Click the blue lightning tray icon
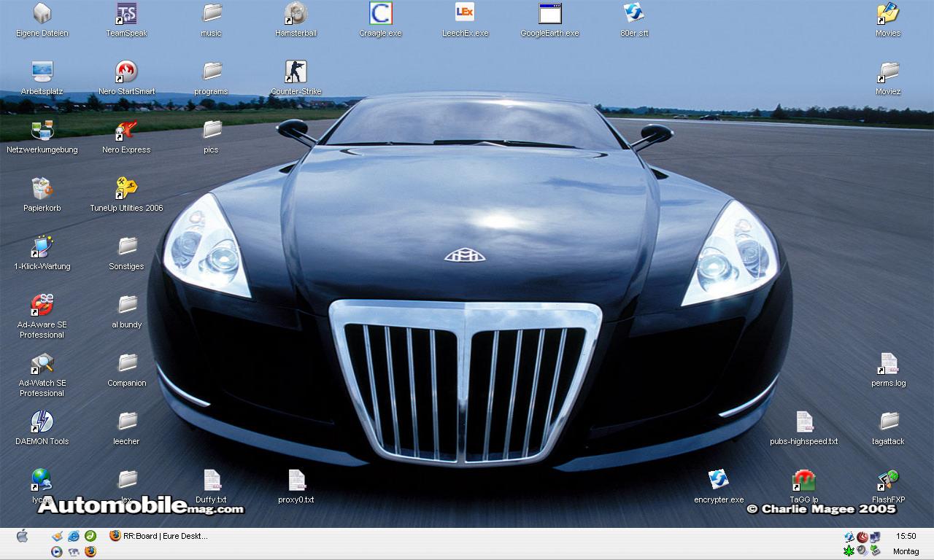 [x=849, y=537]
